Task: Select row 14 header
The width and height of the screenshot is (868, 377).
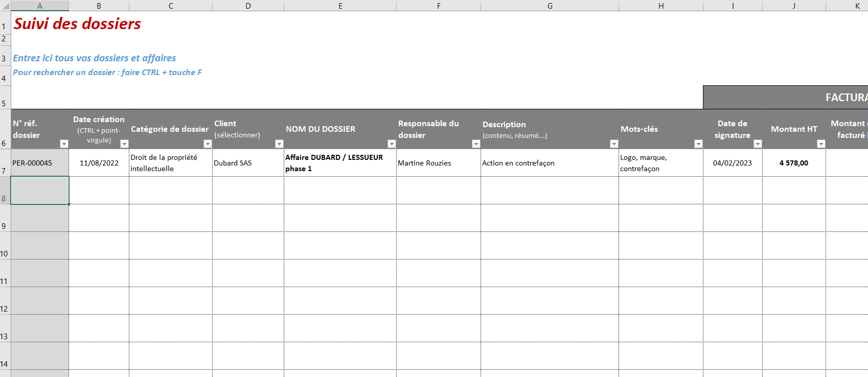Action: click(5, 356)
